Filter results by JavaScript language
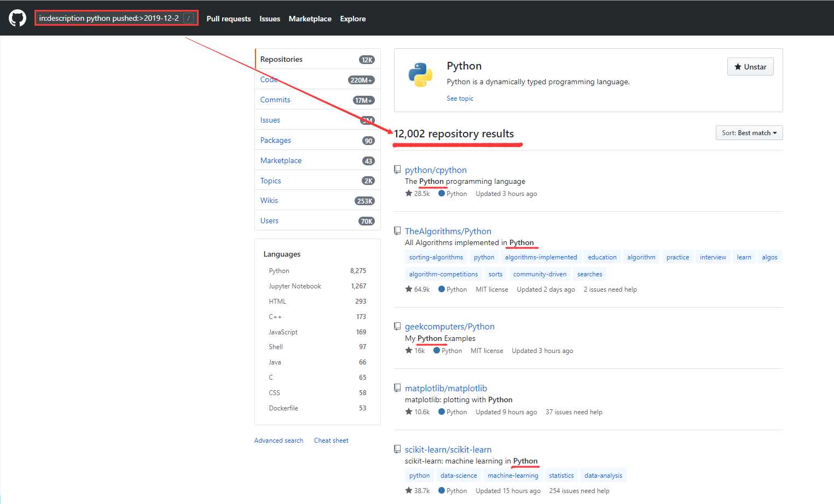The image size is (834, 504). click(317, 332)
